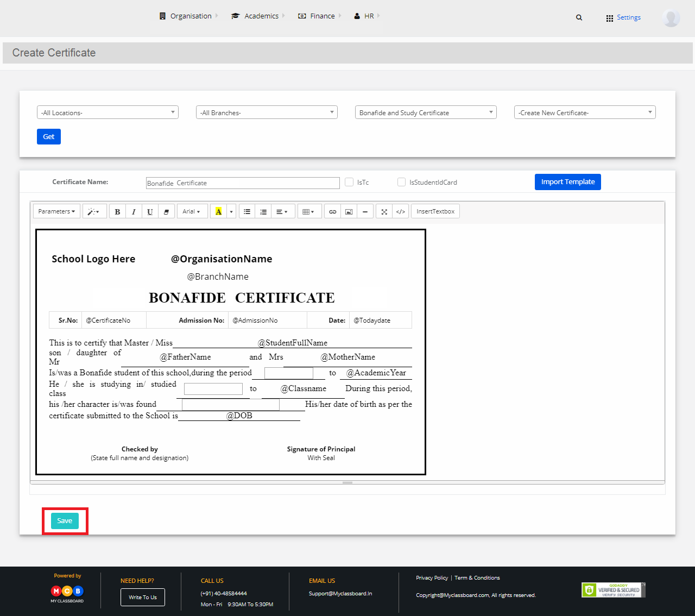Click the BONAFIDE CERTIFICATE heading
The image size is (695, 616).
pos(242,298)
